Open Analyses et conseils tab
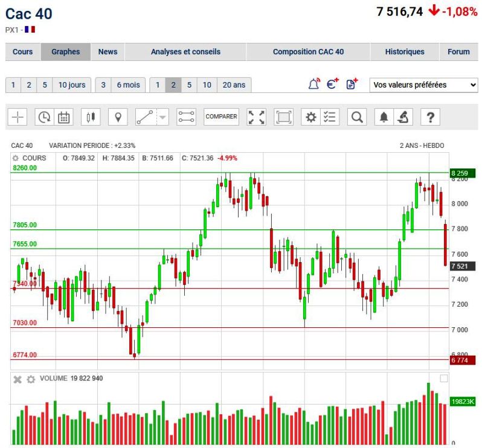The image size is (482, 448). tap(185, 51)
